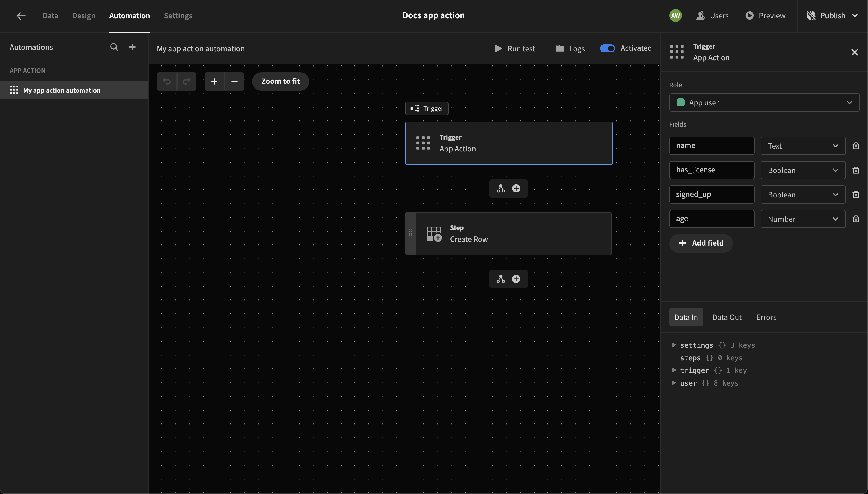Screen dimensions: 868x494
Task: Search automations with magnifier icon
Action: coord(114,47)
